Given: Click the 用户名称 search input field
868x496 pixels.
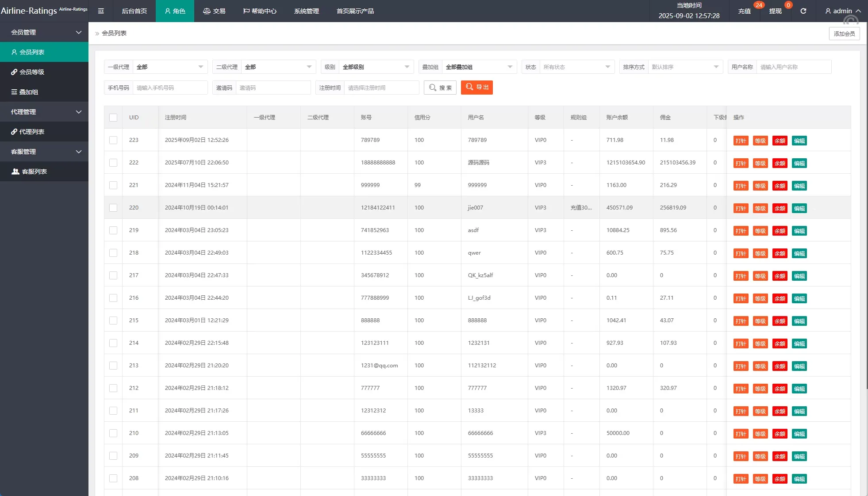Looking at the screenshot, I should click(793, 67).
